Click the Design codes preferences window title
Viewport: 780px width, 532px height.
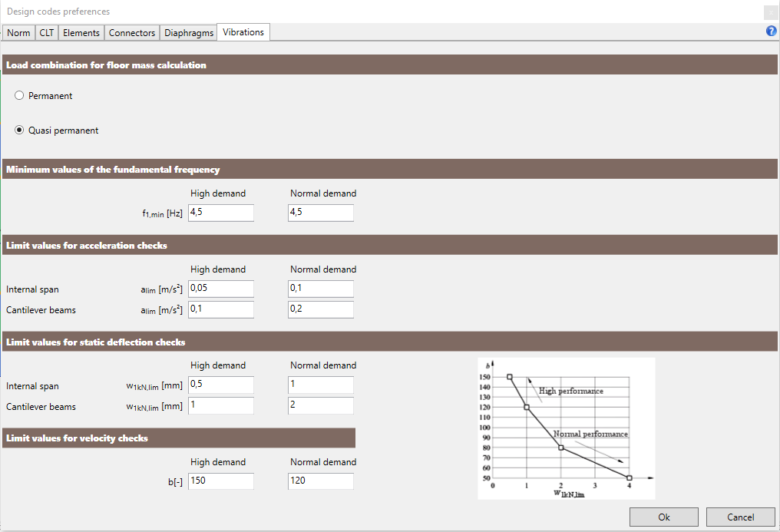click(x=58, y=12)
